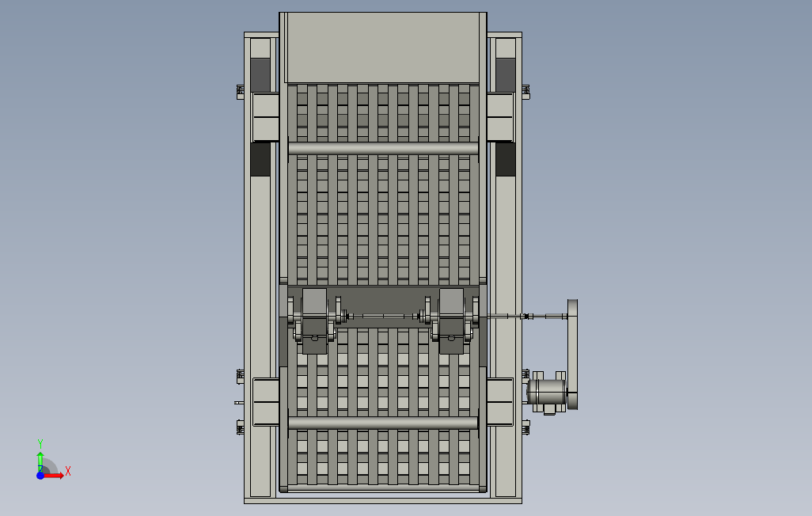812x516 pixels.
Task: Select the upper horizontal roller bar
Action: [x=383, y=149]
